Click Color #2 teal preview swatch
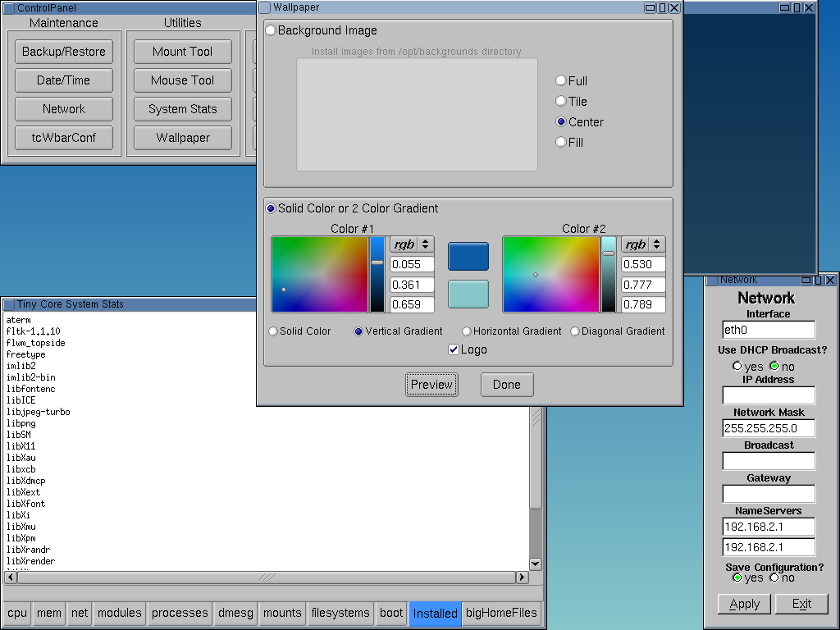Viewport: 840px width, 630px height. click(x=468, y=294)
